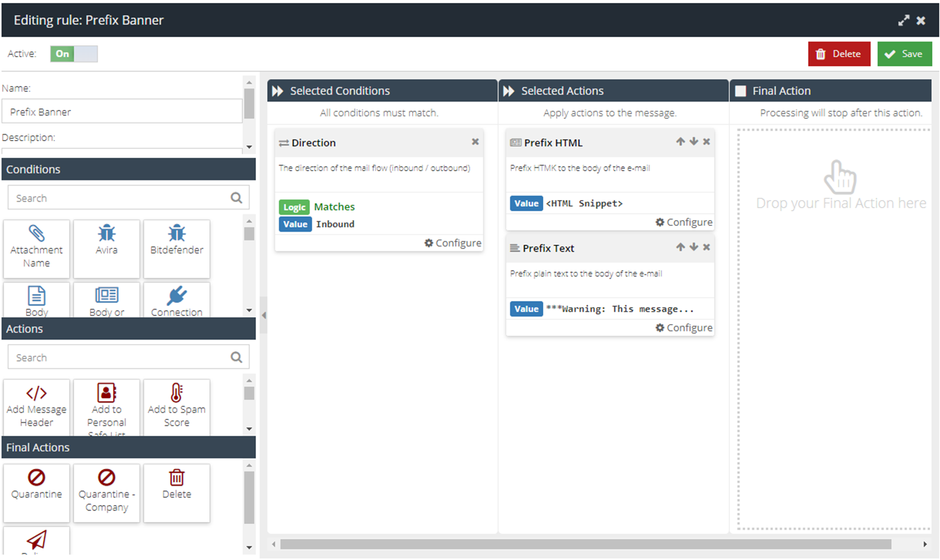Click the Description label

[28, 138]
